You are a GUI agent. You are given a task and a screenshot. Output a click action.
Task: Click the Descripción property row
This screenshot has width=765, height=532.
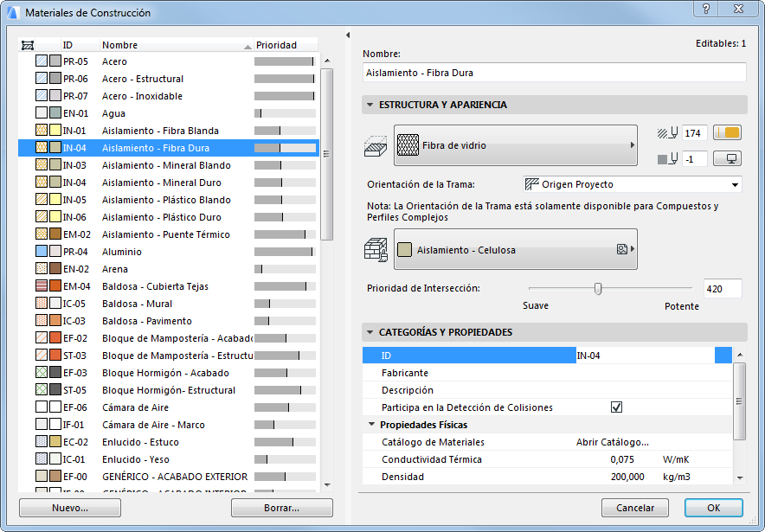pos(548,390)
